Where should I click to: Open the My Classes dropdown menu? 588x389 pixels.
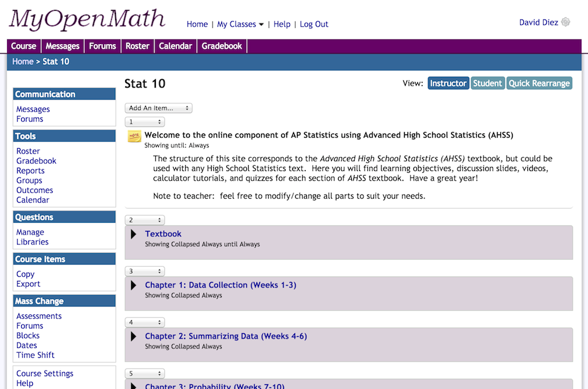click(240, 24)
